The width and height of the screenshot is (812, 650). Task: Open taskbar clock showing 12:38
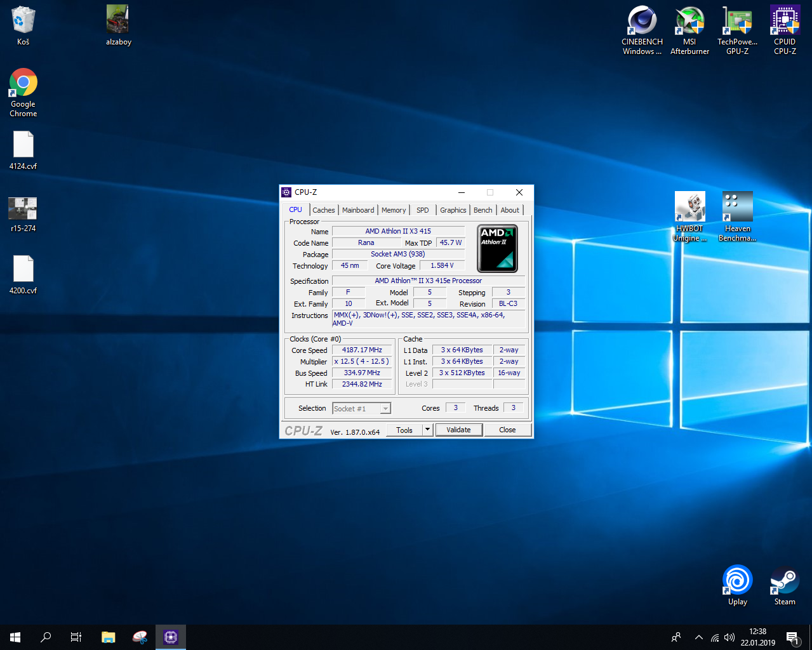(758, 637)
